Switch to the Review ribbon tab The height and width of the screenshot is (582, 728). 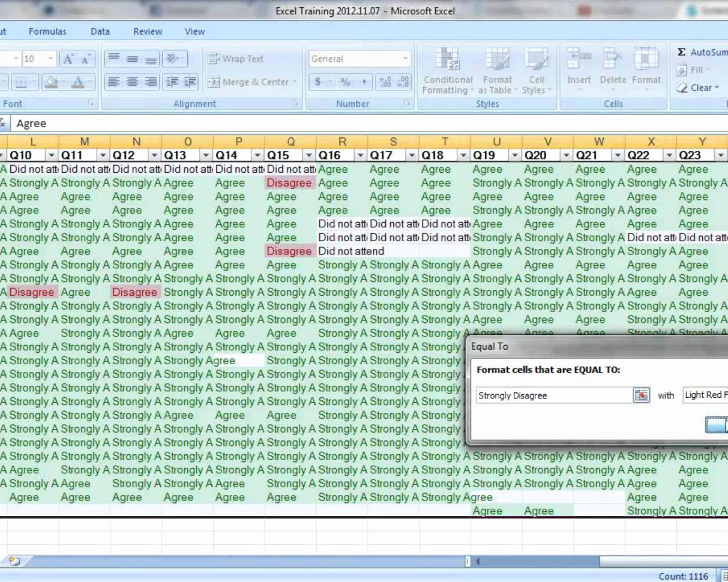click(147, 31)
